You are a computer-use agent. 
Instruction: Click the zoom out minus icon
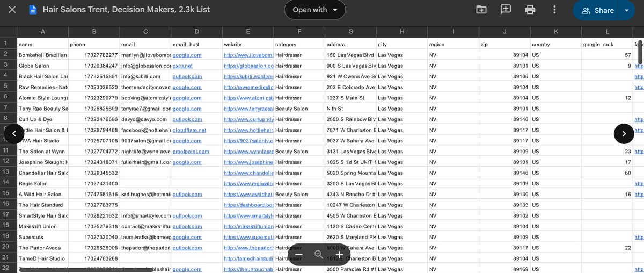[299, 255]
